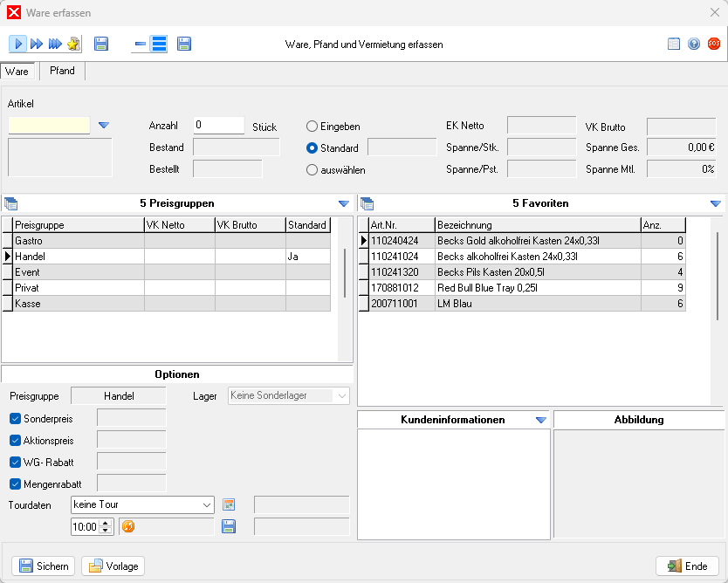The height and width of the screenshot is (583, 728).
Task: Select the Eingeben radio button
Action: (x=312, y=127)
